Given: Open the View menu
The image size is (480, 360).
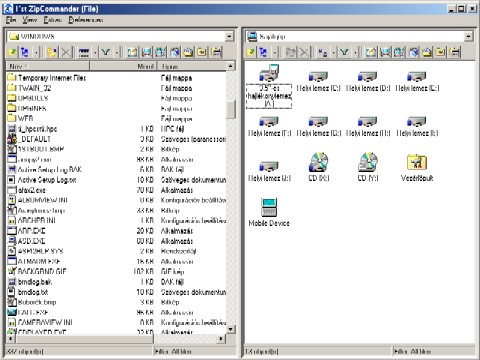Looking at the screenshot, I should pos(29,20).
